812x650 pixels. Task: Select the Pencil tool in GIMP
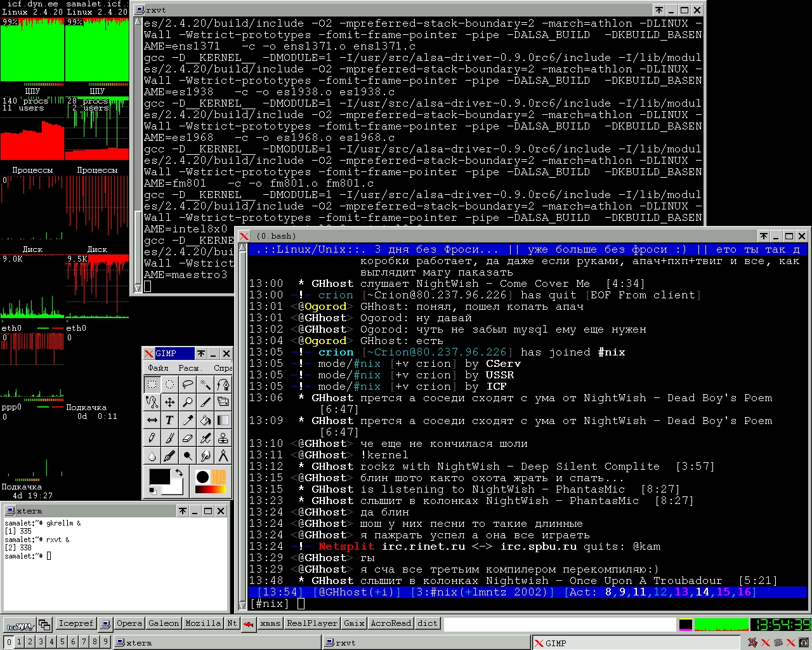click(x=152, y=437)
